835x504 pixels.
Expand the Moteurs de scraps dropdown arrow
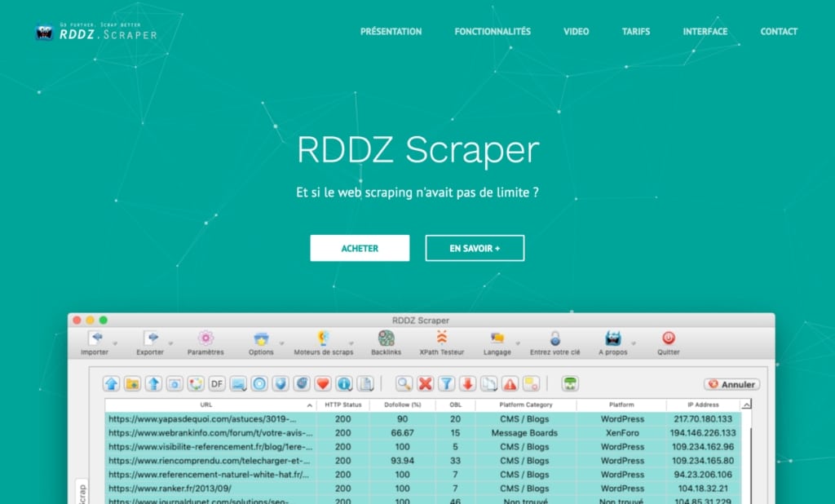point(351,343)
